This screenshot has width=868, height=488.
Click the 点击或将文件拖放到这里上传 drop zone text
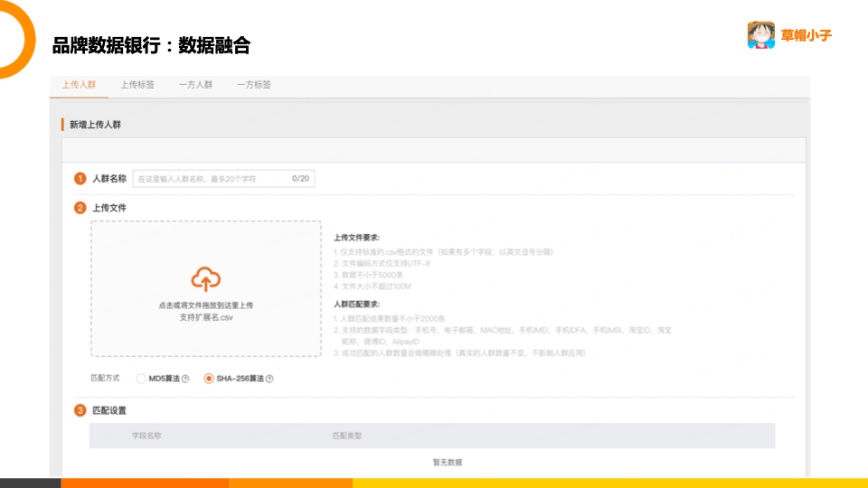tap(206, 305)
